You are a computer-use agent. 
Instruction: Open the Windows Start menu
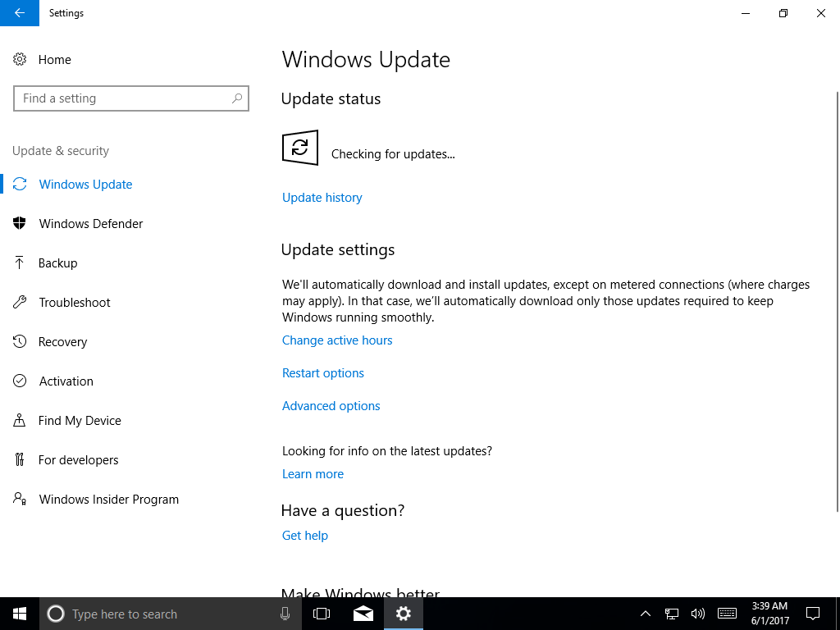coord(20,614)
